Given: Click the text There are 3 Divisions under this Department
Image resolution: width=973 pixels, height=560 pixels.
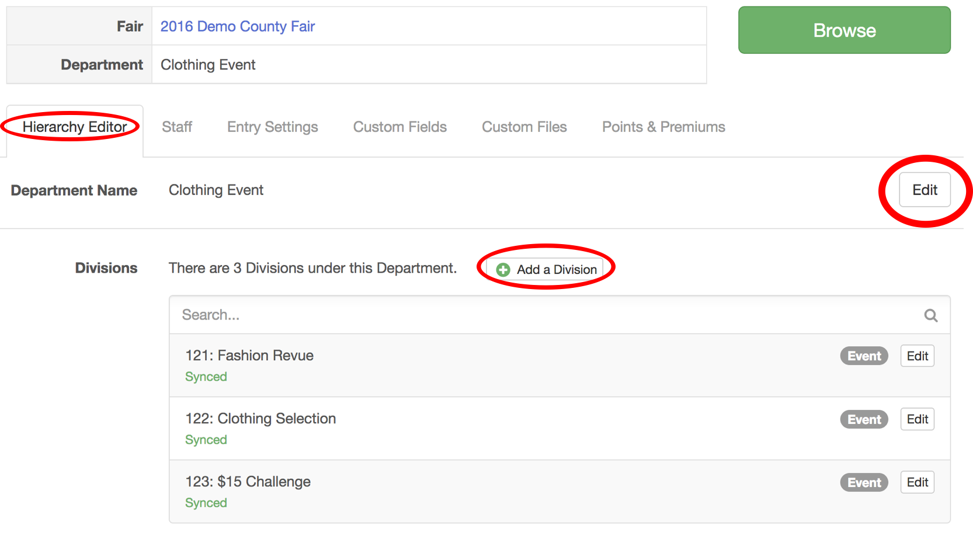Looking at the screenshot, I should click(x=312, y=268).
